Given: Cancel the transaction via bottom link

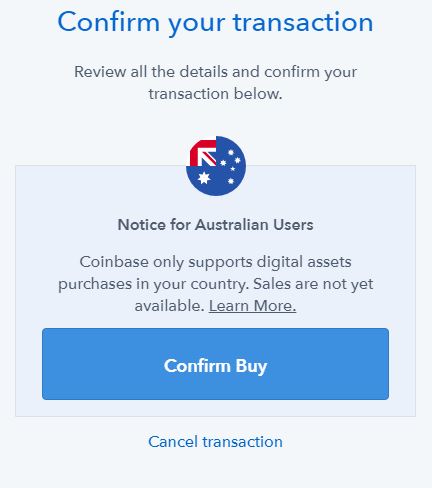Looking at the screenshot, I should pyautogui.click(x=215, y=442).
